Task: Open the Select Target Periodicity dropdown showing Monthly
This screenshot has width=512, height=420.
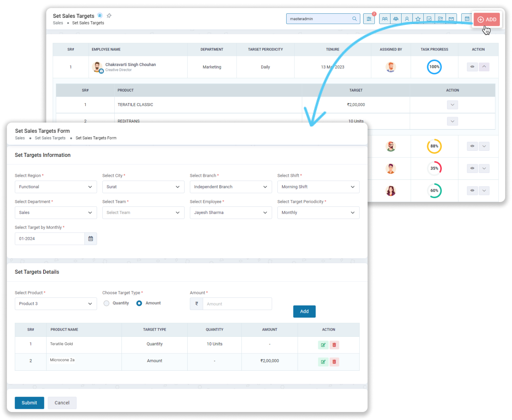Action: pyautogui.click(x=318, y=213)
